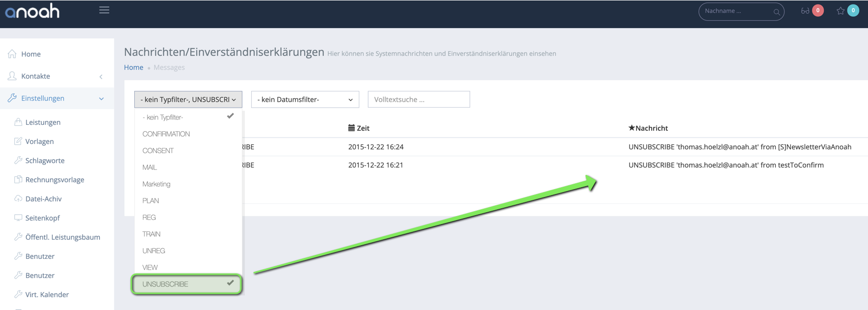The height and width of the screenshot is (310, 868).
Task: Select MAIL in the filter list
Action: tap(150, 168)
